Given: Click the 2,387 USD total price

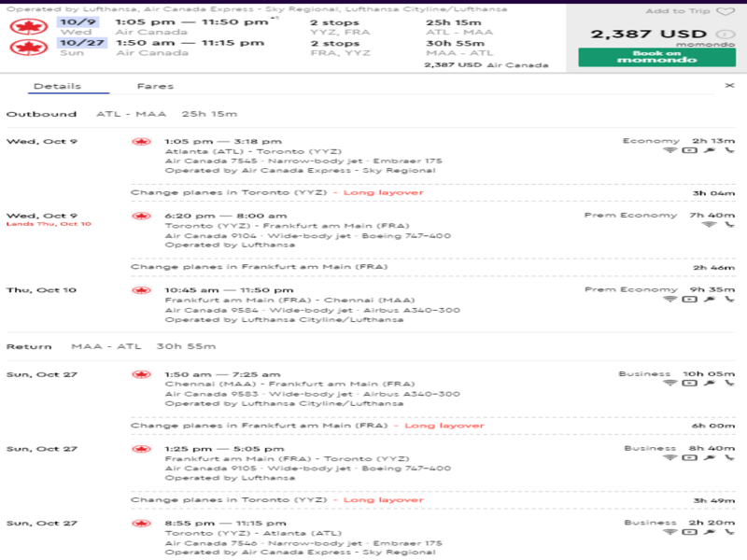Looking at the screenshot, I should pyautogui.click(x=649, y=34).
